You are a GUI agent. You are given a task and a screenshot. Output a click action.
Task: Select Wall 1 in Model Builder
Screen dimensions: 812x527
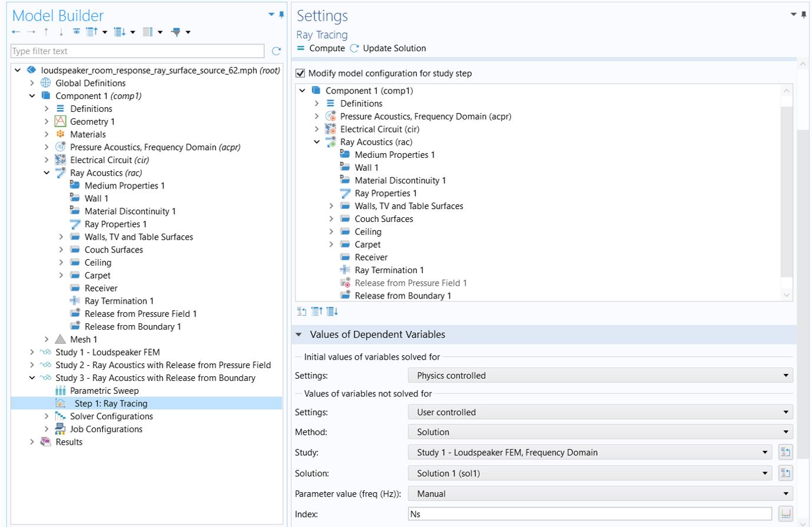96,198
